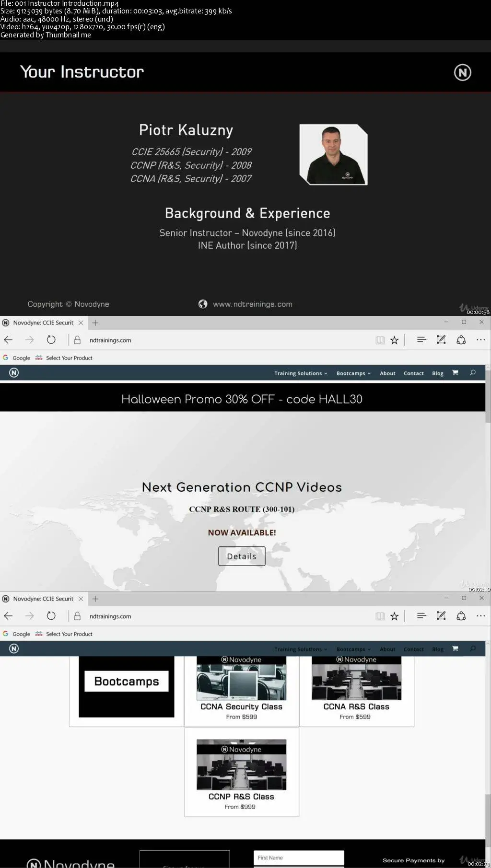
Task: Click share icon in the Bootcamps browser window
Action: [x=461, y=616]
